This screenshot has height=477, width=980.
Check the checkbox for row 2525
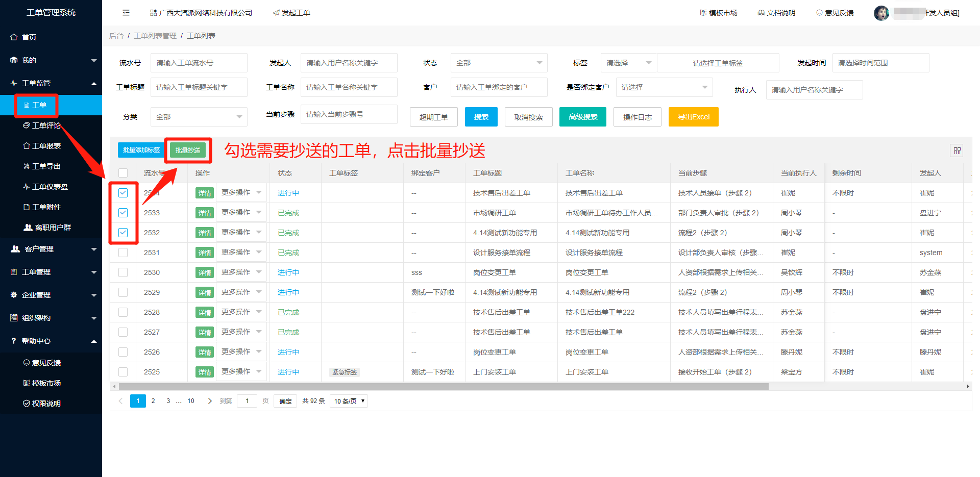[123, 372]
